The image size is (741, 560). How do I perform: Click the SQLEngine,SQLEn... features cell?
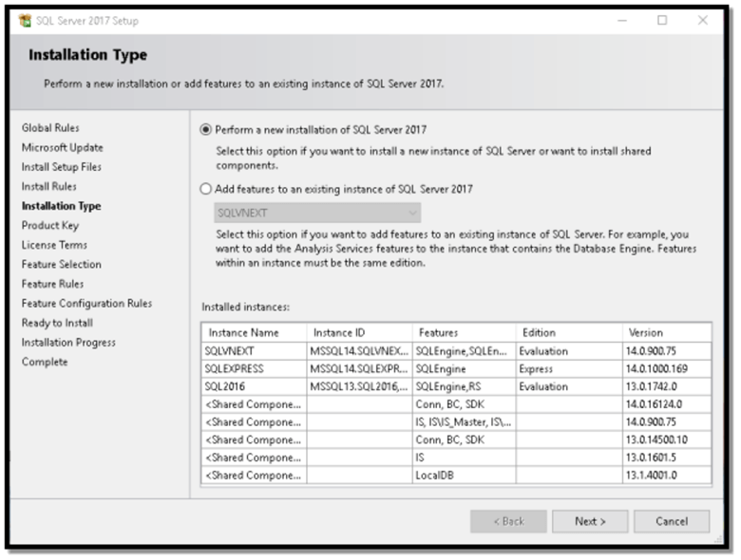464,351
